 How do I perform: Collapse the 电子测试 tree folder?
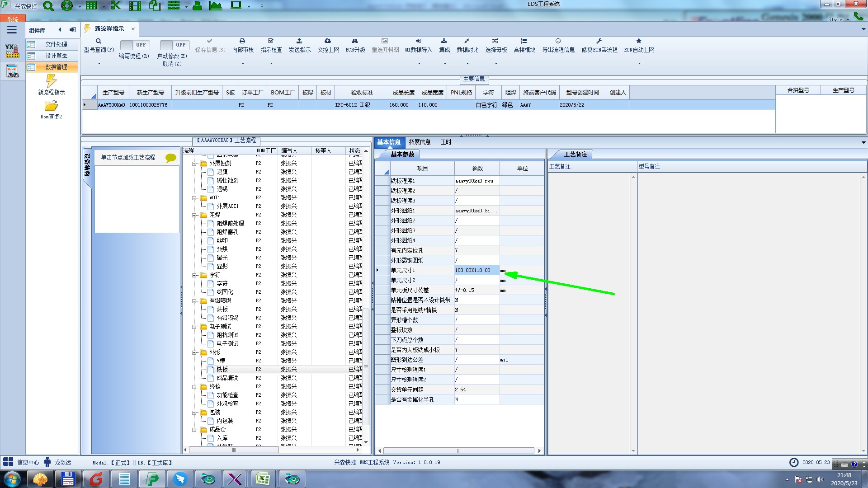click(x=194, y=327)
